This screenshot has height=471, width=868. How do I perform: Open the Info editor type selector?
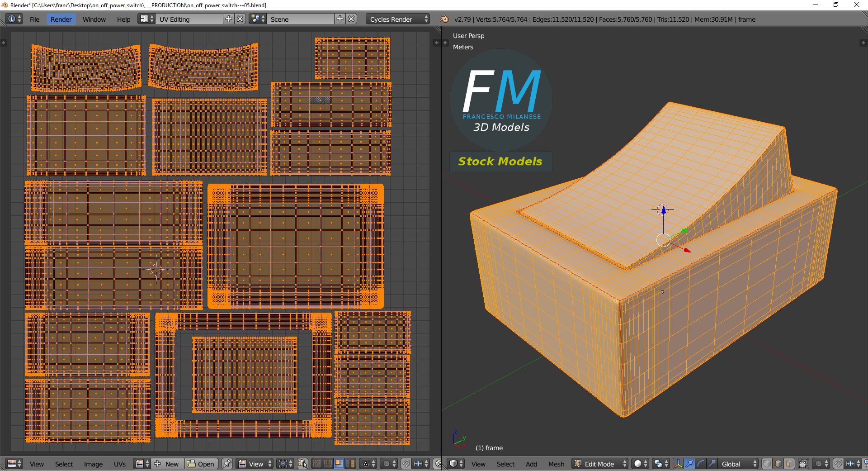coord(14,19)
